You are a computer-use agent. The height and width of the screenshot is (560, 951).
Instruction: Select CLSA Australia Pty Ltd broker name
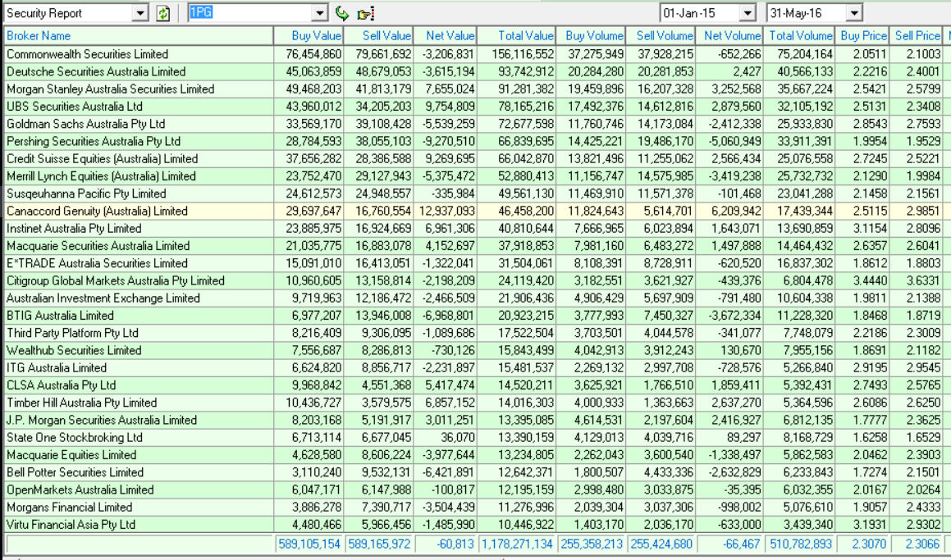pyautogui.click(x=62, y=385)
